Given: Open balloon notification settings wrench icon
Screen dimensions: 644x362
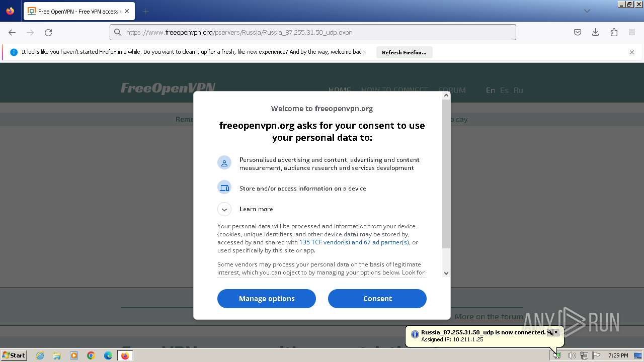Looking at the screenshot, I should (x=550, y=332).
